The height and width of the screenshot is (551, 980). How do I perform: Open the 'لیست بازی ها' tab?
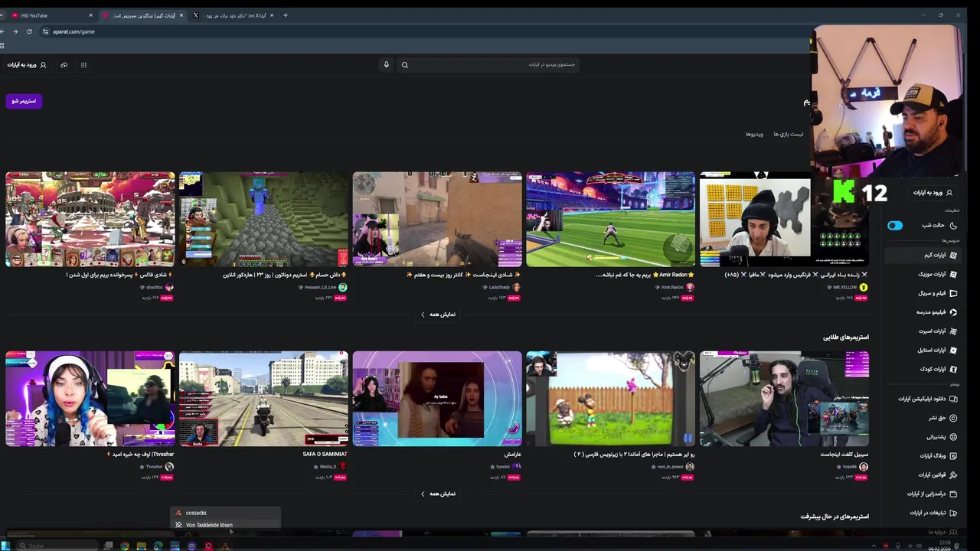(788, 134)
